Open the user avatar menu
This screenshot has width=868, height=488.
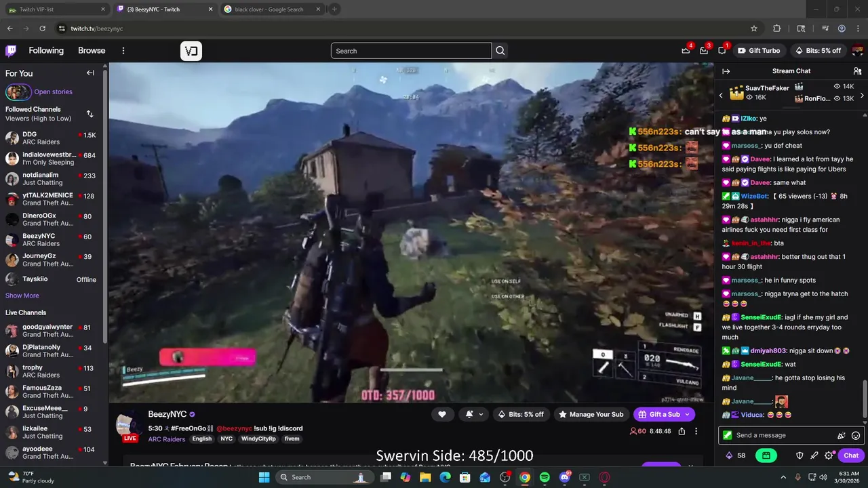tap(857, 51)
